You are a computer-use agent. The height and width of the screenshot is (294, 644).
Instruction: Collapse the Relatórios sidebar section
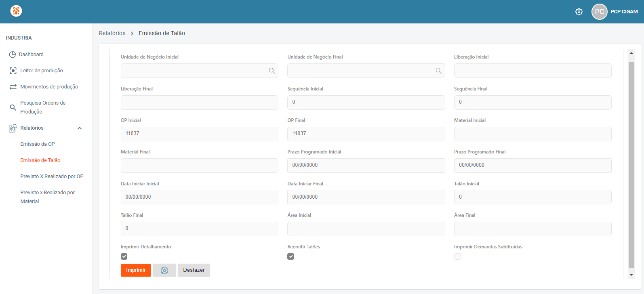point(80,128)
